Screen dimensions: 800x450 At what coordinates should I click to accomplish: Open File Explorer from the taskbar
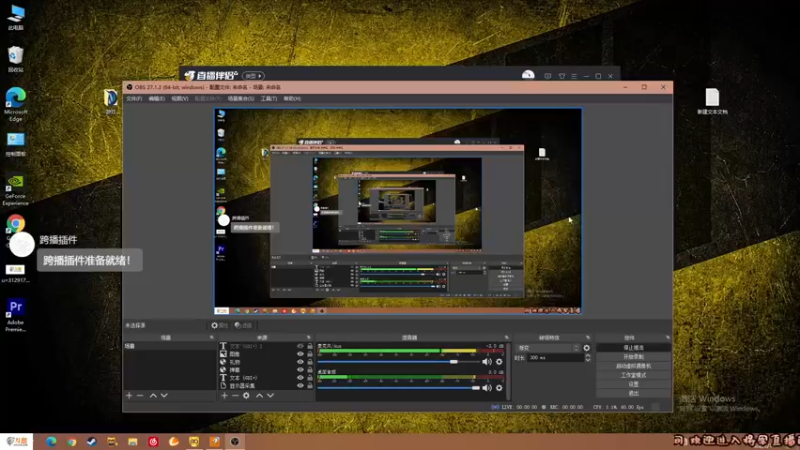(x=133, y=441)
